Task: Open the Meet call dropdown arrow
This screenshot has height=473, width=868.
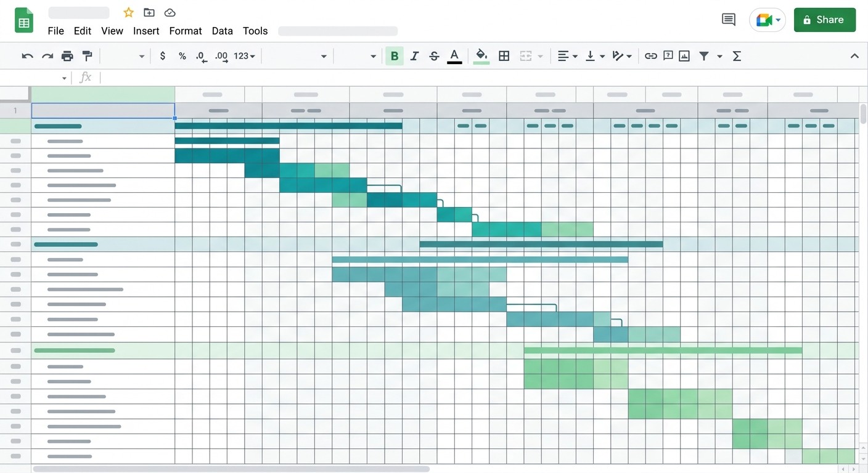Action: [779, 20]
